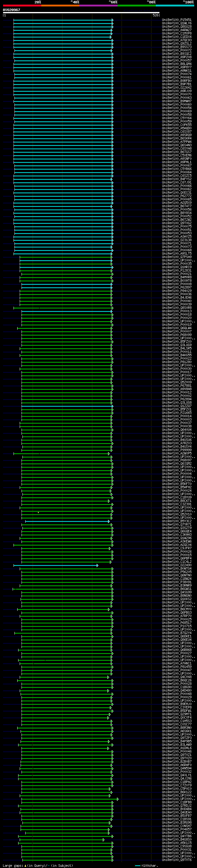197x868 pixels.
Task: Click the =100char. scale legend
Action: [147, 866]
